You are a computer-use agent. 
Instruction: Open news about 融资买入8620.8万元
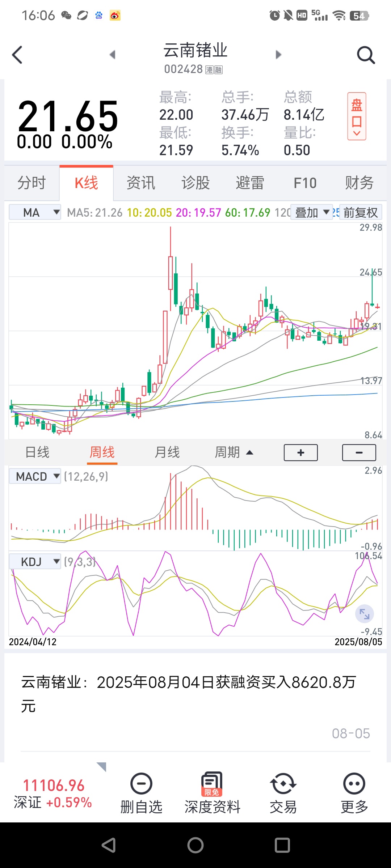pyautogui.click(x=189, y=694)
